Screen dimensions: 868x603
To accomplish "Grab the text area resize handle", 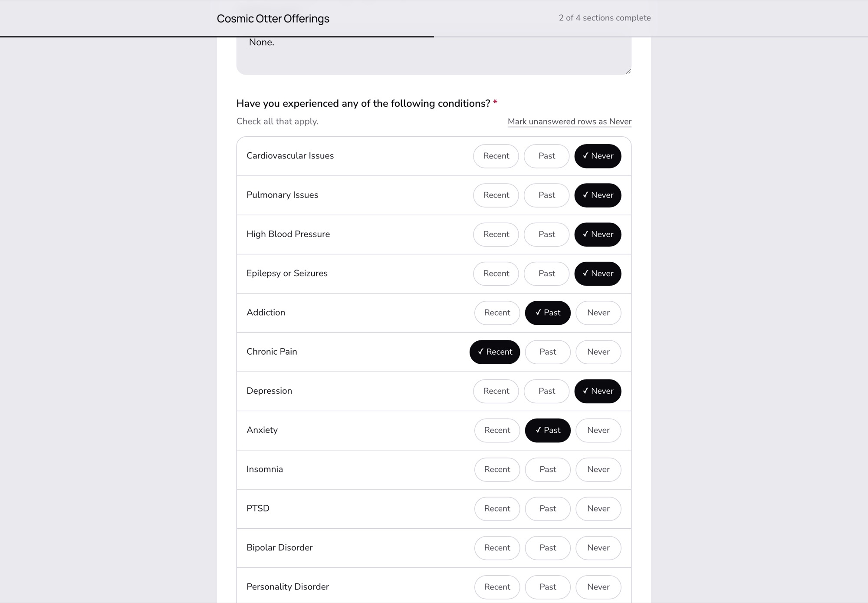I will [628, 71].
